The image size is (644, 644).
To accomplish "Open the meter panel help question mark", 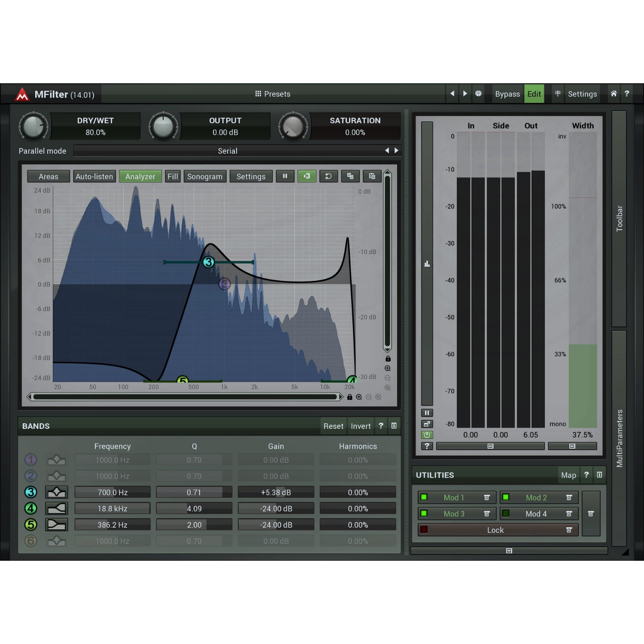I will 427,446.
